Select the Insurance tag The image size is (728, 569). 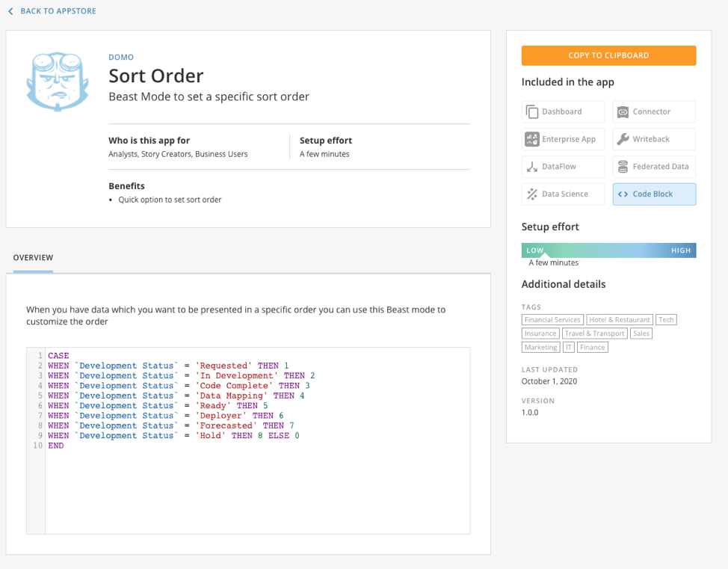tap(540, 333)
